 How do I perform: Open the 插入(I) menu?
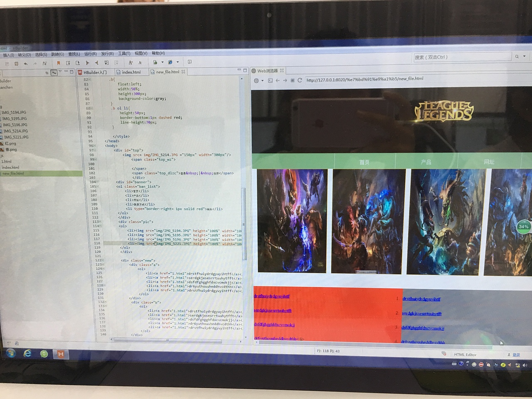click(x=8, y=55)
